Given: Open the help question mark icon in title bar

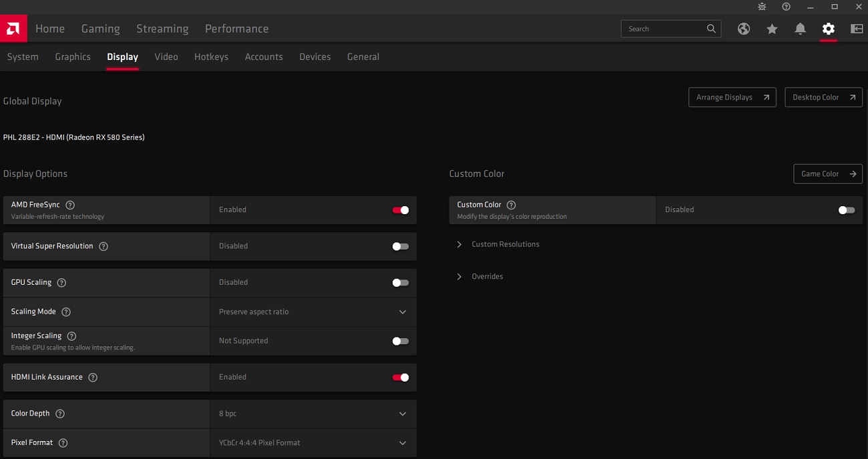Looking at the screenshot, I should pyautogui.click(x=786, y=7).
